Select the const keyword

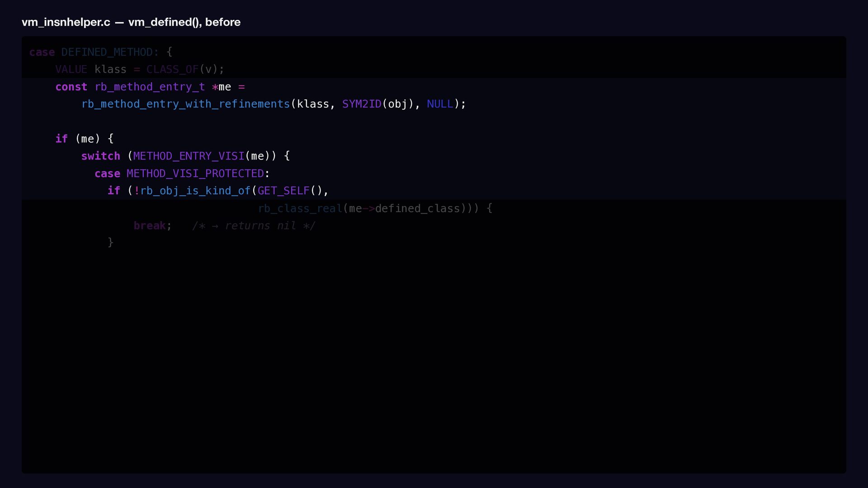coord(71,87)
